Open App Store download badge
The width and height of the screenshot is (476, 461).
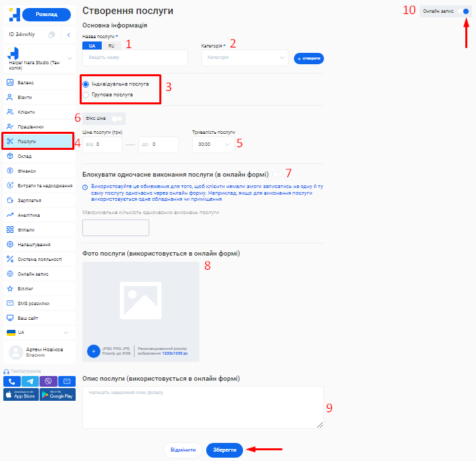coord(21,395)
